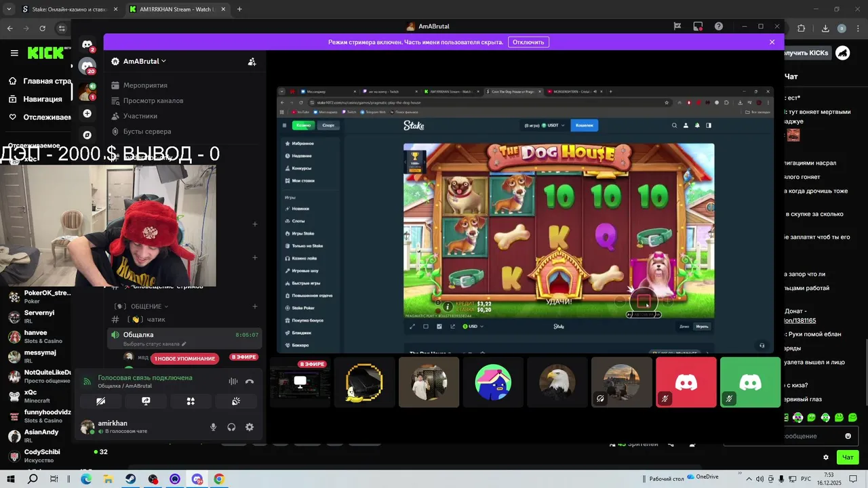Open Бусты сервера in Discord sidebar
Image resolution: width=868 pixels, height=488 pixels.
[141, 131]
